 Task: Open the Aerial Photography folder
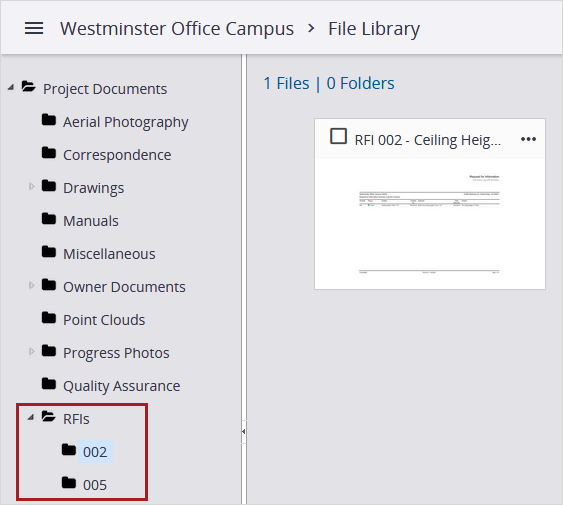coord(126,122)
